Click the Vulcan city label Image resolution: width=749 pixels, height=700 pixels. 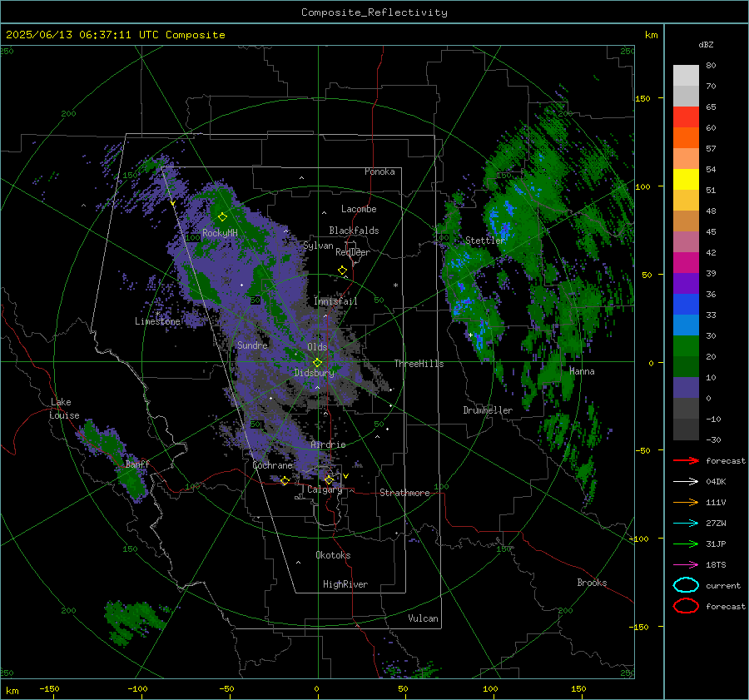(x=424, y=618)
